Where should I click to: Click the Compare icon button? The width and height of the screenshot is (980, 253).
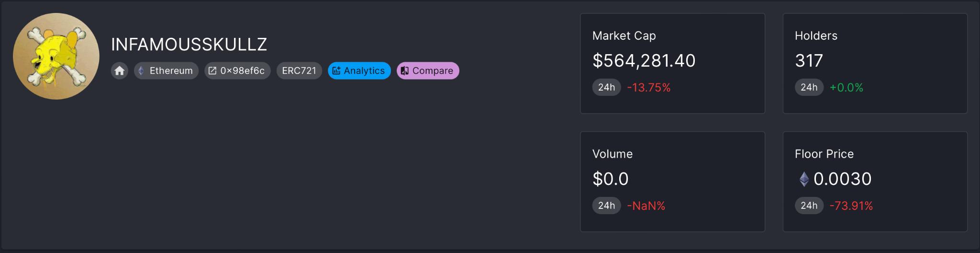(405, 71)
